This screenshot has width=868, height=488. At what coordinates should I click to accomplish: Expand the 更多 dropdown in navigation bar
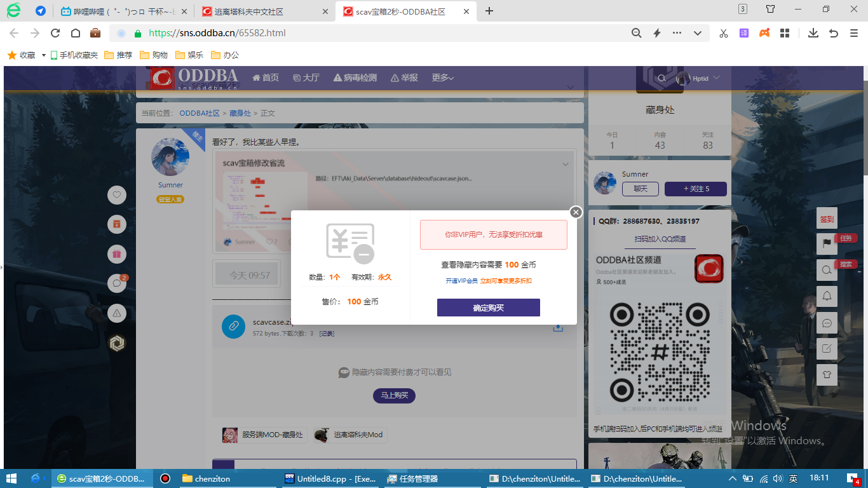[x=442, y=78]
